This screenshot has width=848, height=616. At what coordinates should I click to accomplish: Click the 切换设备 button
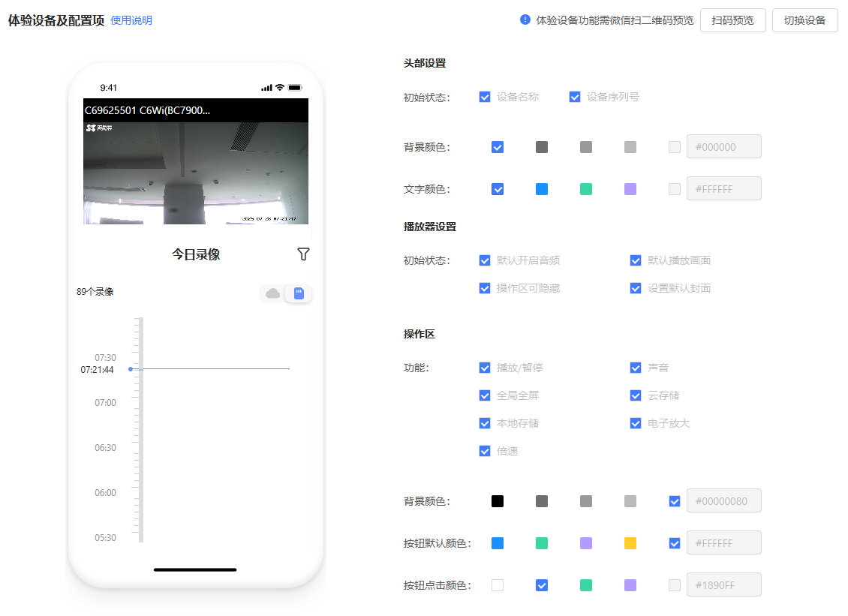coord(804,20)
